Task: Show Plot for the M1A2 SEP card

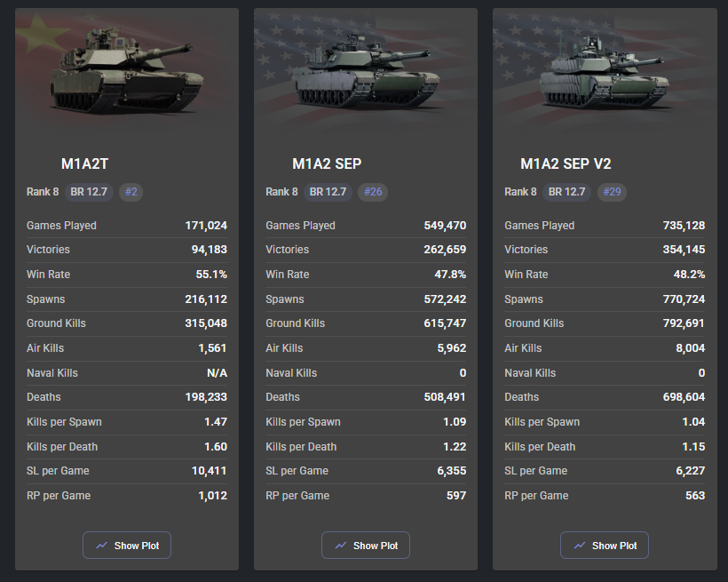Action: (366, 546)
